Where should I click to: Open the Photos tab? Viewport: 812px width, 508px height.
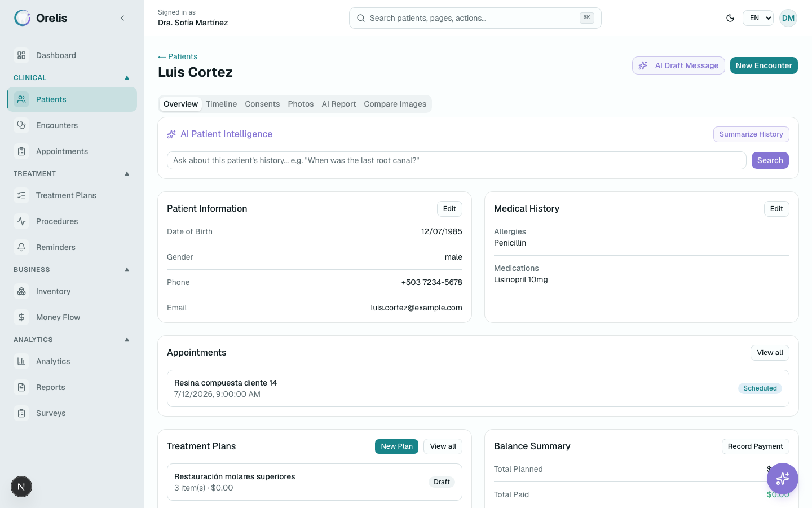tap(301, 104)
